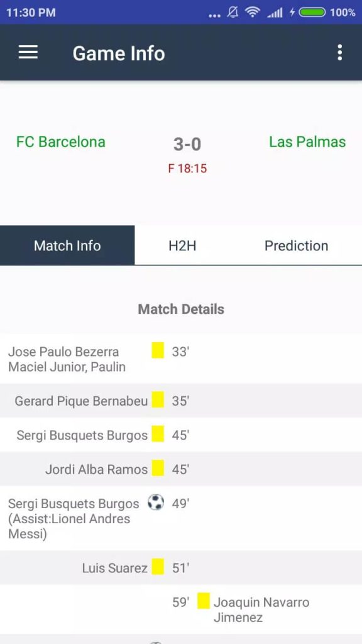Open the three-dot overflow menu

[x=339, y=53]
